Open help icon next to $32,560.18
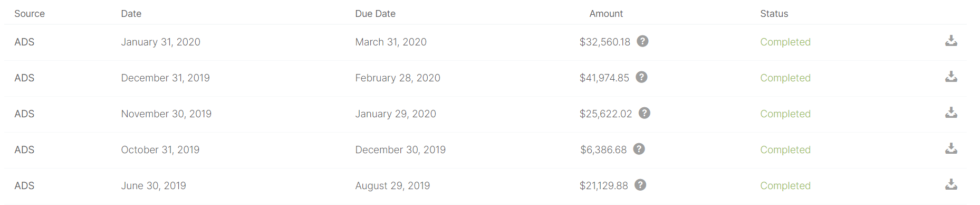 [x=642, y=41]
